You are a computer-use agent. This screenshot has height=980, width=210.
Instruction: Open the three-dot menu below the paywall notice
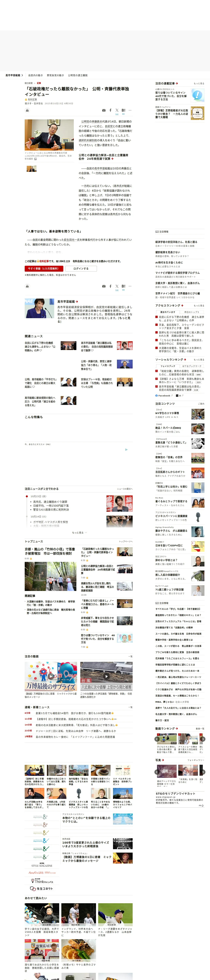pyautogui.click(x=130, y=286)
